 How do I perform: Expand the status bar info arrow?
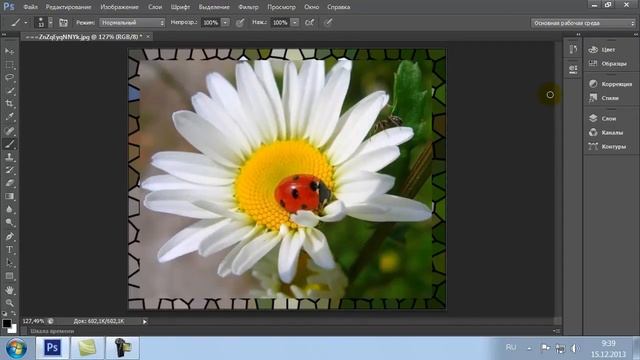[x=144, y=322]
